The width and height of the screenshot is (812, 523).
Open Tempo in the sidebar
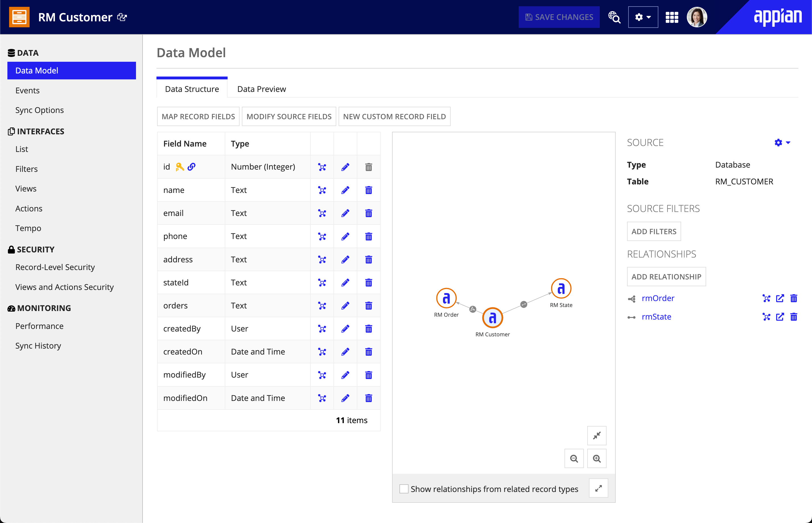pos(28,228)
